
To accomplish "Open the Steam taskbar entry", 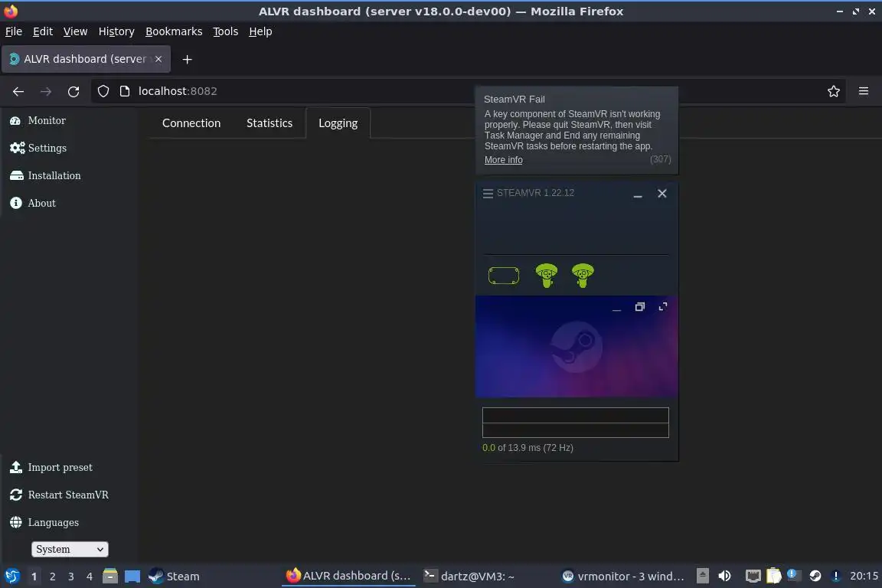I will click(175, 577).
